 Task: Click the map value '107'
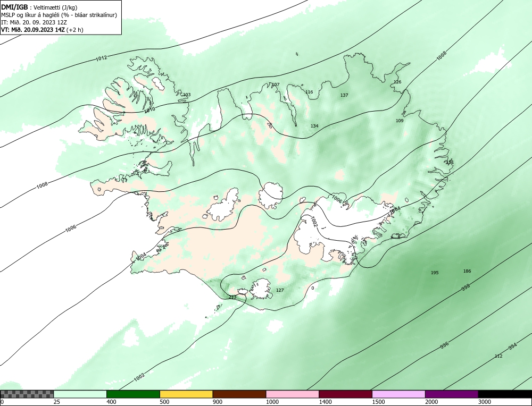(276, 84)
